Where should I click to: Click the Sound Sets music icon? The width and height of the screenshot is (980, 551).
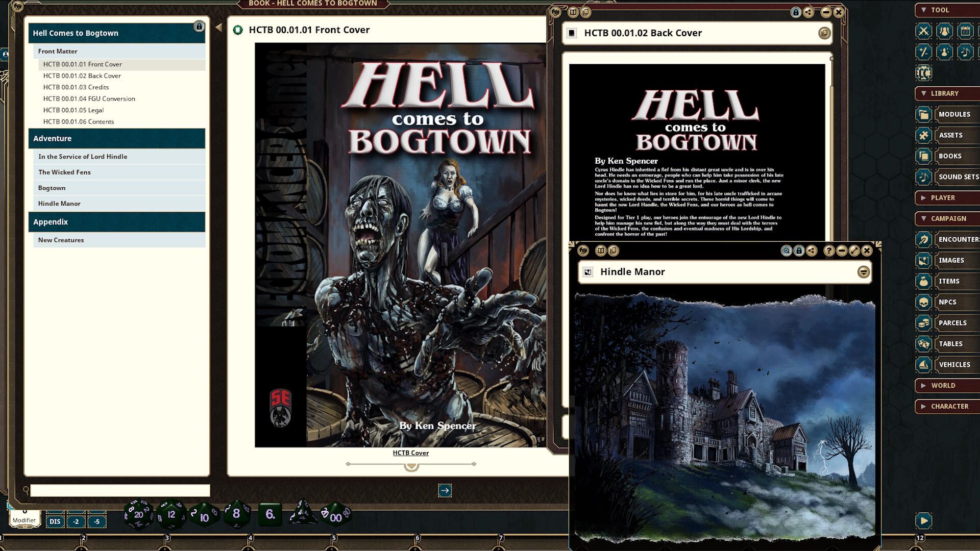(923, 177)
